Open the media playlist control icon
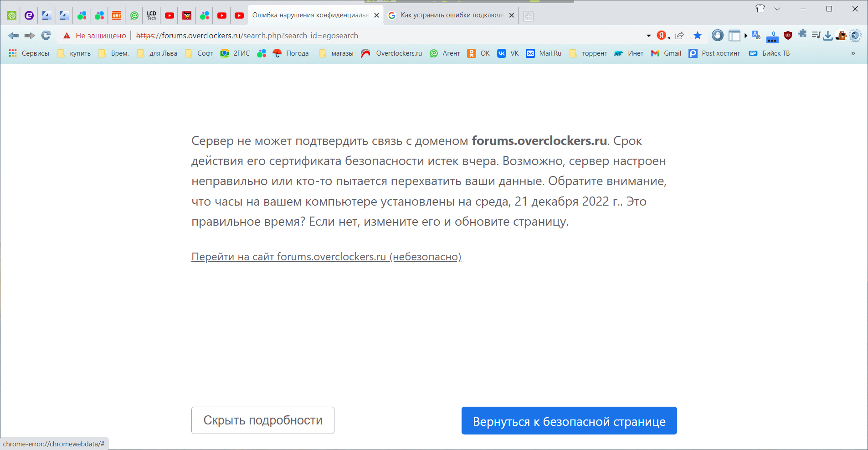The image size is (868, 450). (816, 35)
